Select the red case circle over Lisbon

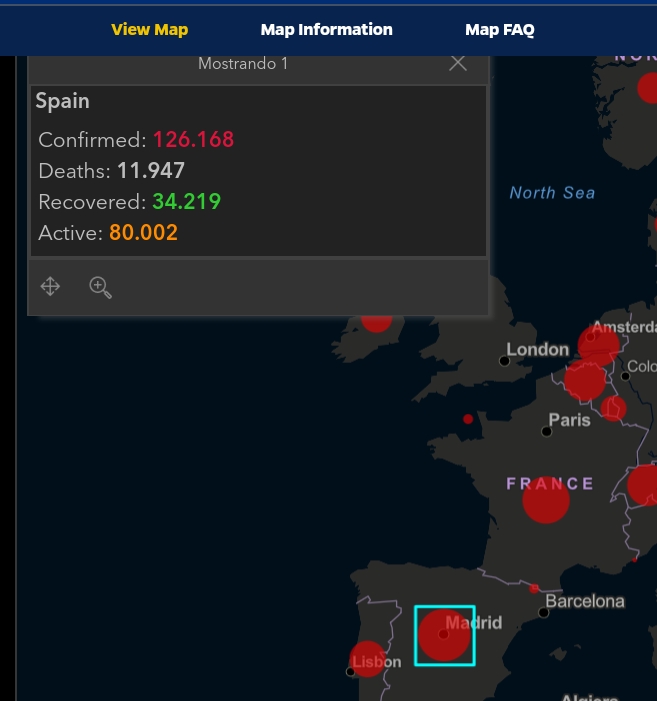[x=368, y=658]
